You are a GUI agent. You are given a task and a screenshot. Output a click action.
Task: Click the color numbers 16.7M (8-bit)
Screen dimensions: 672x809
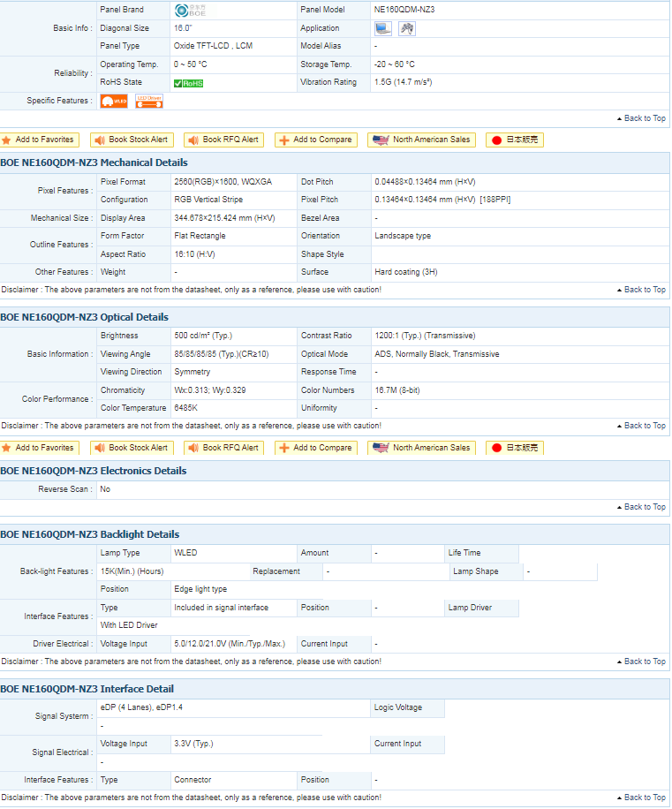pyautogui.click(x=397, y=390)
